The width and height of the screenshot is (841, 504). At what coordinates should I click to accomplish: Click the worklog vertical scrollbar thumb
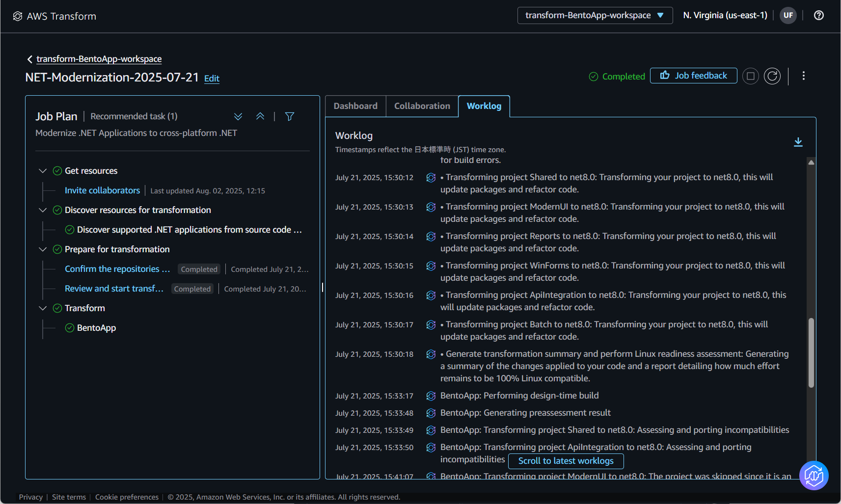point(811,353)
